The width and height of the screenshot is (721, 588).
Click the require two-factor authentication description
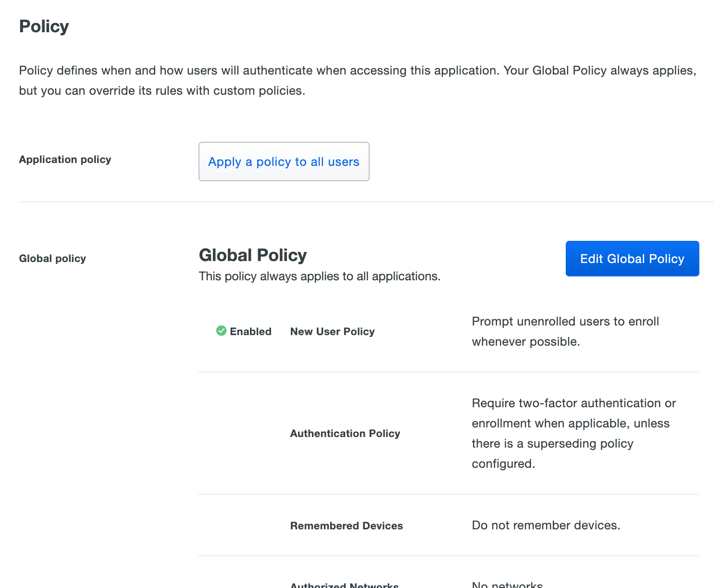tap(573, 433)
